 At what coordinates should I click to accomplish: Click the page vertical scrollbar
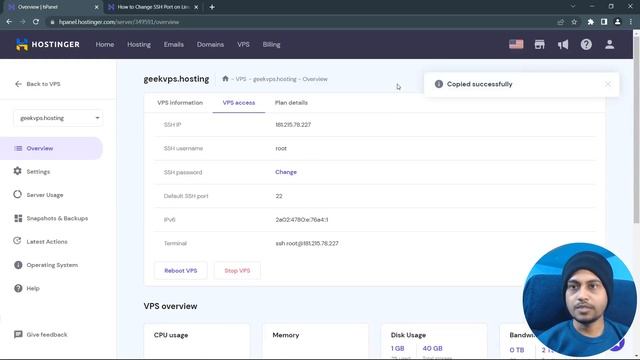pos(636,129)
